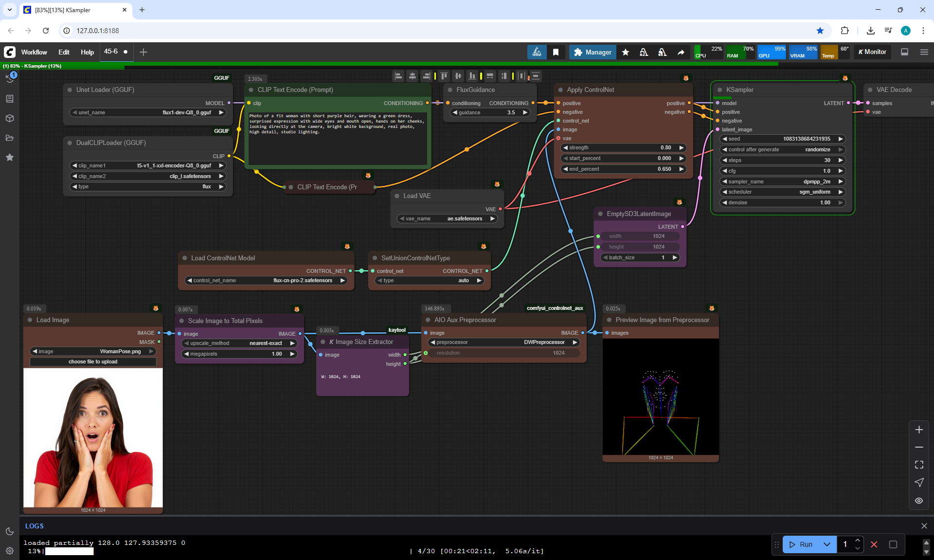The width and height of the screenshot is (934, 560).
Task: Open the node library book icon
Action: 10,99
